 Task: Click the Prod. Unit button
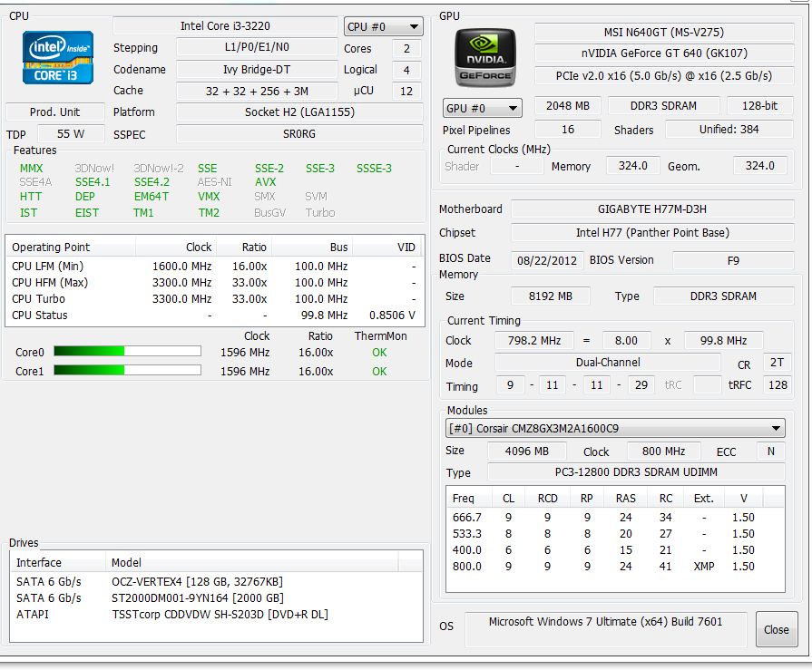click(55, 112)
